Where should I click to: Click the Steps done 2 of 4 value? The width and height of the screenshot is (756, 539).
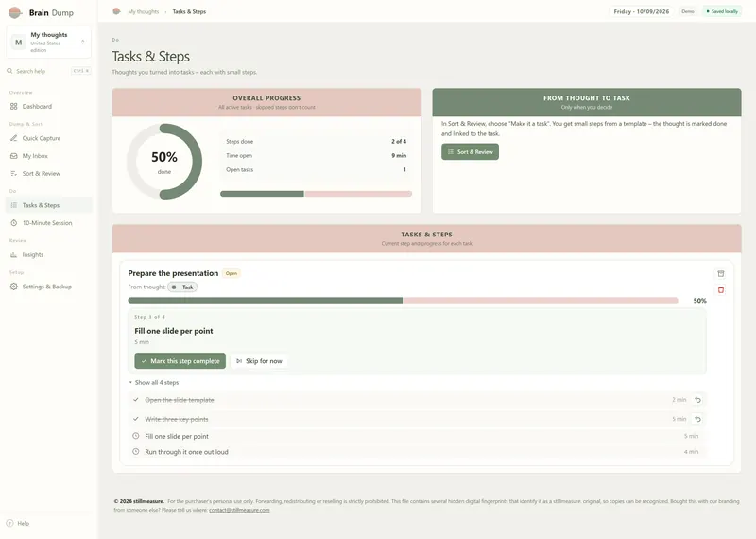coord(399,142)
